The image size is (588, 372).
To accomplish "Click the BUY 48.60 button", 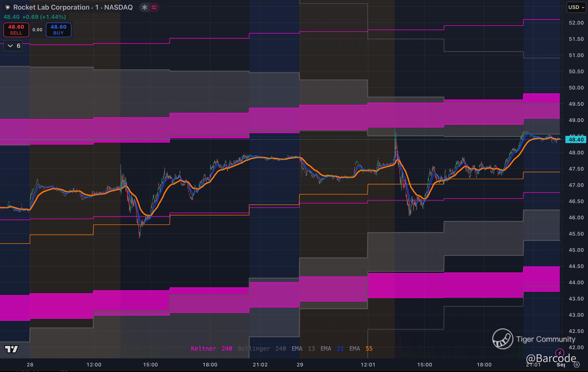I will 58,30.
